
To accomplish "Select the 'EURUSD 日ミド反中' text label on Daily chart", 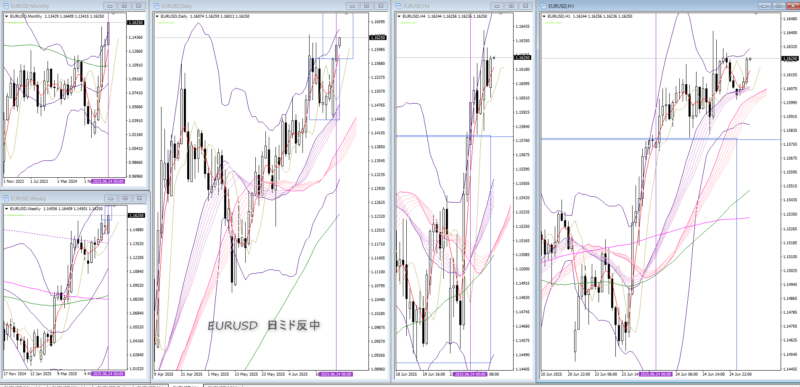I will click(264, 325).
